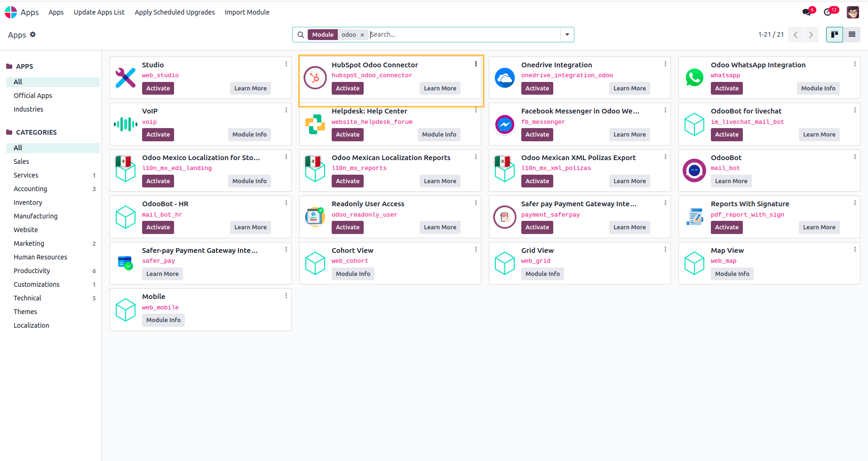Image resolution: width=868 pixels, height=461 pixels.
Task: Click the HubSpot Odoo Connector logo
Action: click(x=315, y=78)
